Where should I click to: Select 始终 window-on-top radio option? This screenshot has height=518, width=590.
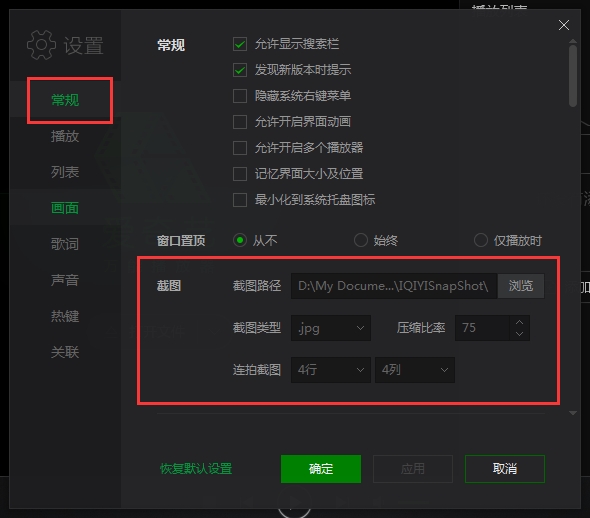pos(360,240)
